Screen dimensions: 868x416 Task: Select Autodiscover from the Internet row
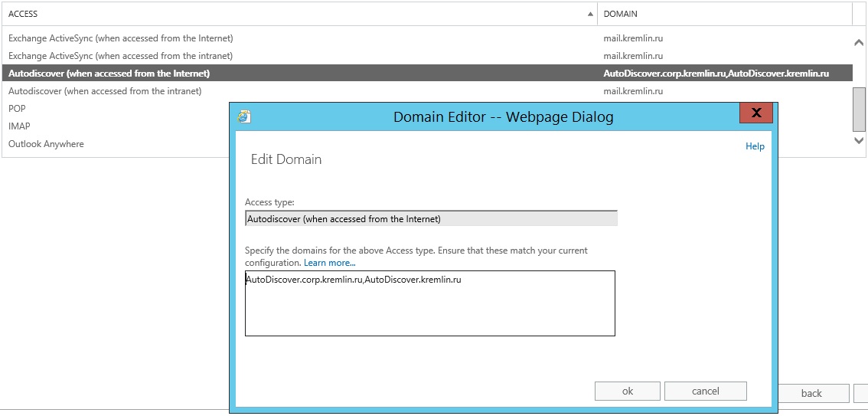coord(427,73)
